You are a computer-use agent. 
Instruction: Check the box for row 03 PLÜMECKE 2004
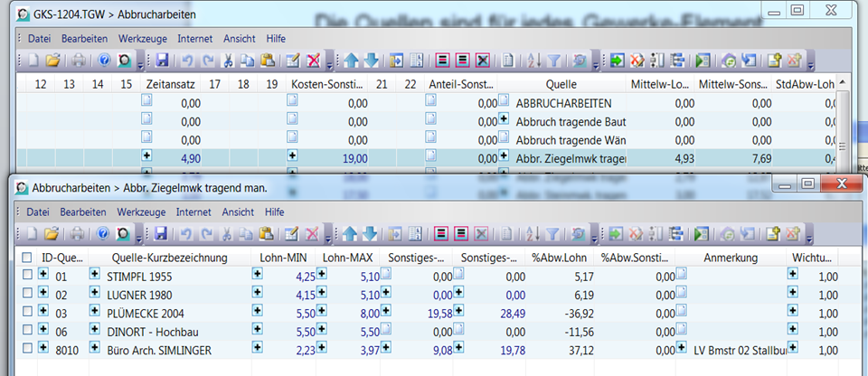point(27,312)
